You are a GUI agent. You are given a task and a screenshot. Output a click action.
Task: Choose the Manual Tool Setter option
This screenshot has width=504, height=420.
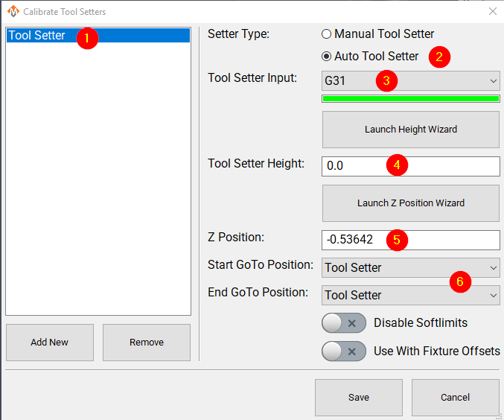(326, 34)
